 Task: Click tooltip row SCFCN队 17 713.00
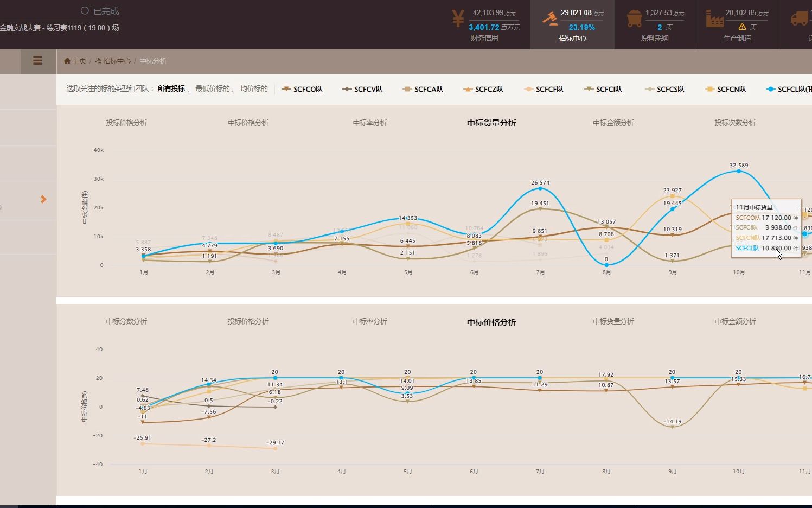tap(766, 238)
